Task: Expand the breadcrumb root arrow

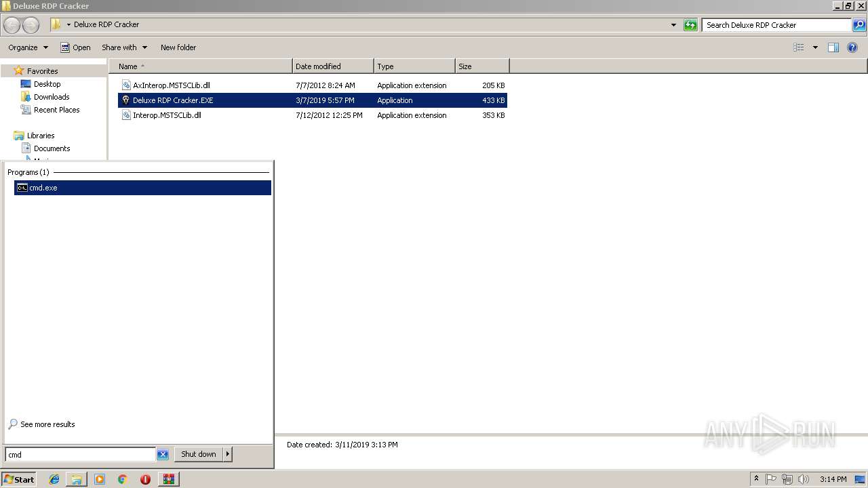Action: click(x=68, y=24)
